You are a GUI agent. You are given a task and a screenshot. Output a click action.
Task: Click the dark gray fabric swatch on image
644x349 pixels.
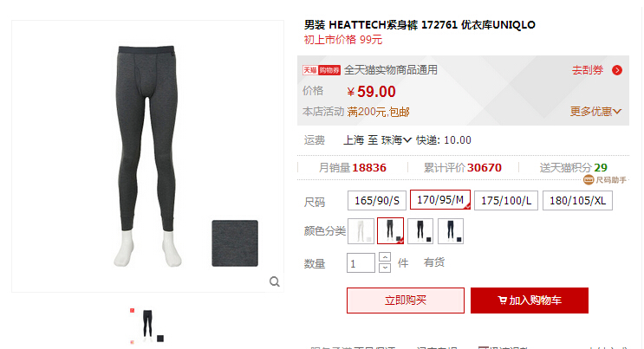click(235, 243)
